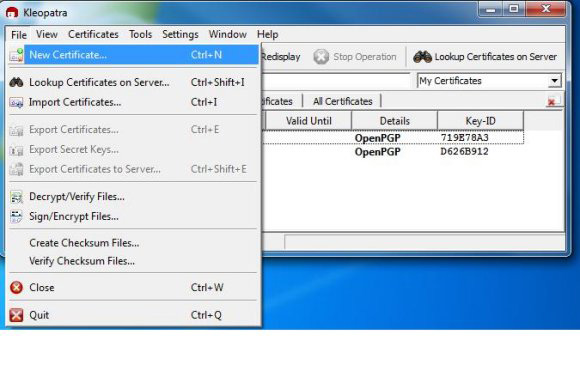Viewport: 580px width, 371px height.
Task: Maximize the Kleopatra window
Action: (514, 9)
